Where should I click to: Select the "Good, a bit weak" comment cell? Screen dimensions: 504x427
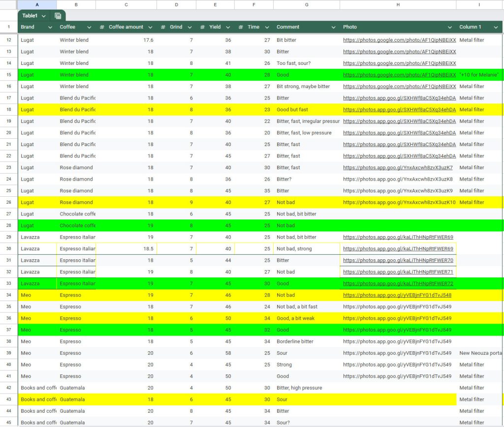[x=307, y=318]
